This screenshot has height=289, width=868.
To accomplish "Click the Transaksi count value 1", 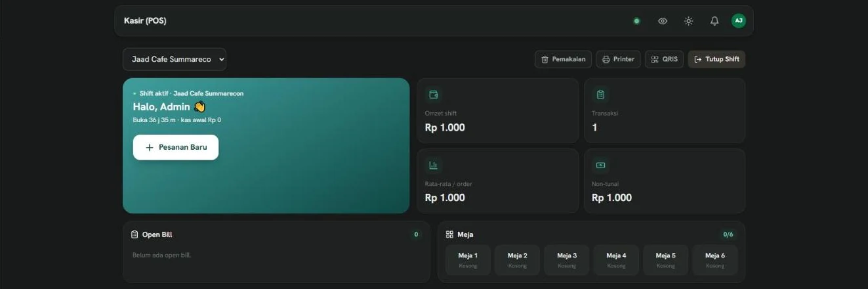I will pyautogui.click(x=594, y=127).
